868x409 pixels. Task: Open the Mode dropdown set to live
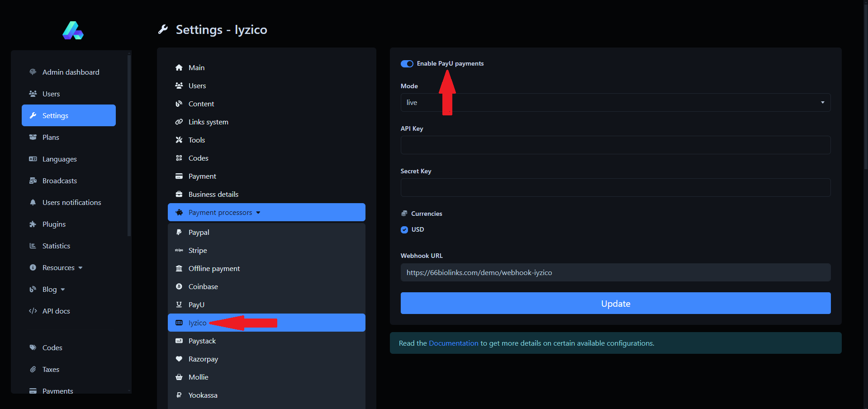coord(615,103)
